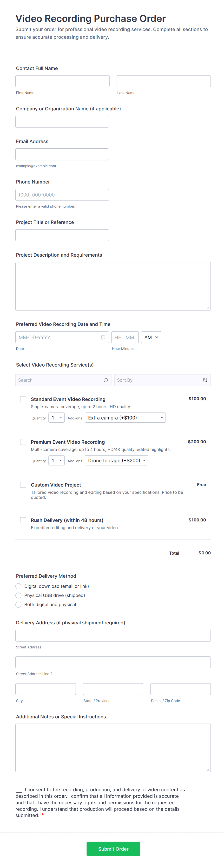This screenshot has height=868, width=224.
Task: Click the Postal / Zip Code field
Action: pyautogui.click(x=180, y=689)
